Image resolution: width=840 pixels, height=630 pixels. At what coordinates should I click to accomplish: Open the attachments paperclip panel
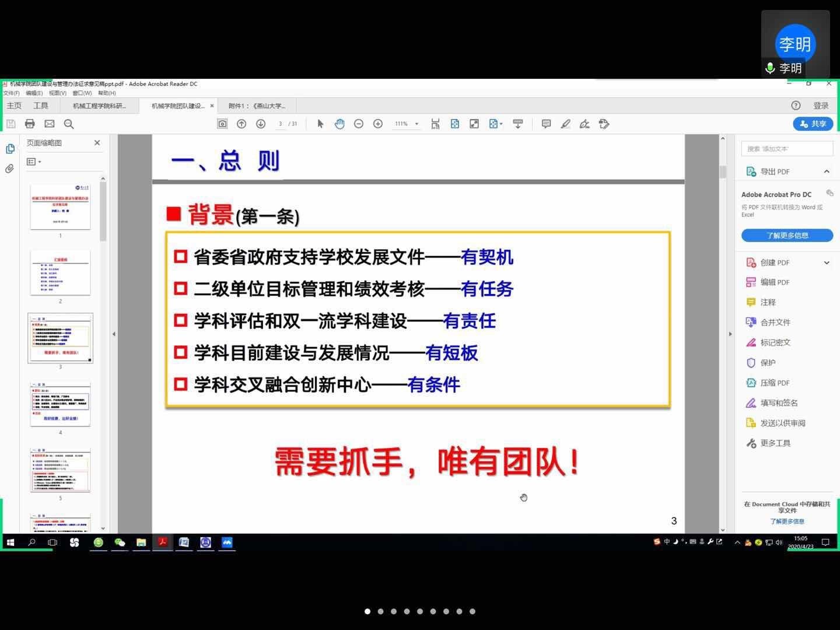click(x=10, y=169)
